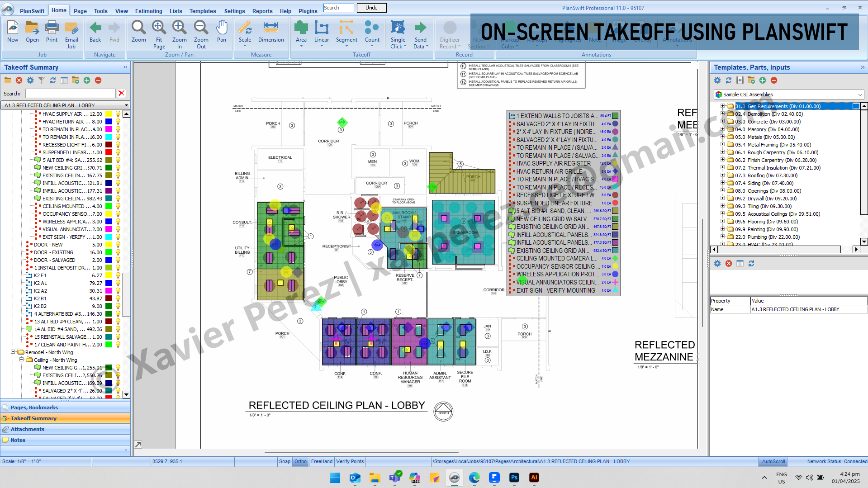Click the AutoScroll button in status bar
This screenshot has width=868, height=488.
coord(773,461)
